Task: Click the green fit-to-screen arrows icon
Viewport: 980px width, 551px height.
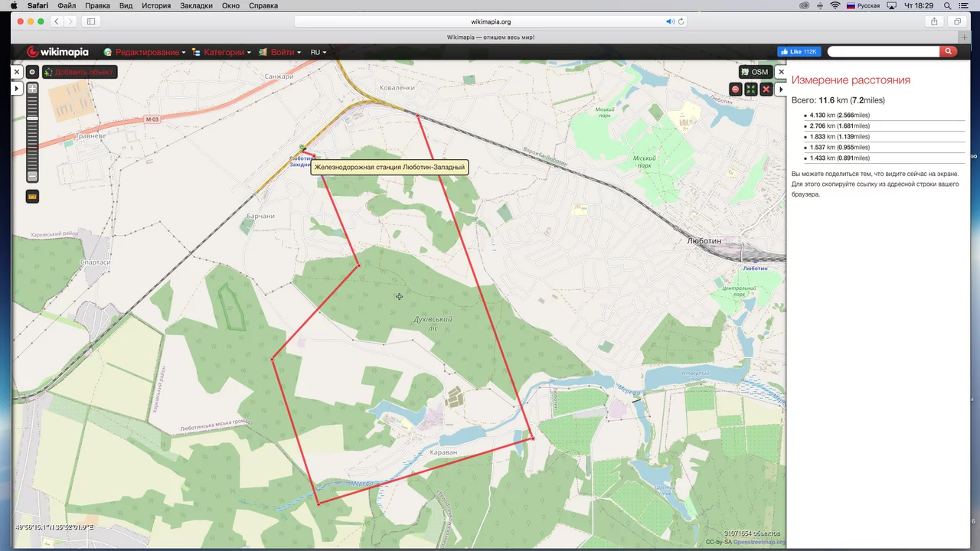Action: coord(750,90)
